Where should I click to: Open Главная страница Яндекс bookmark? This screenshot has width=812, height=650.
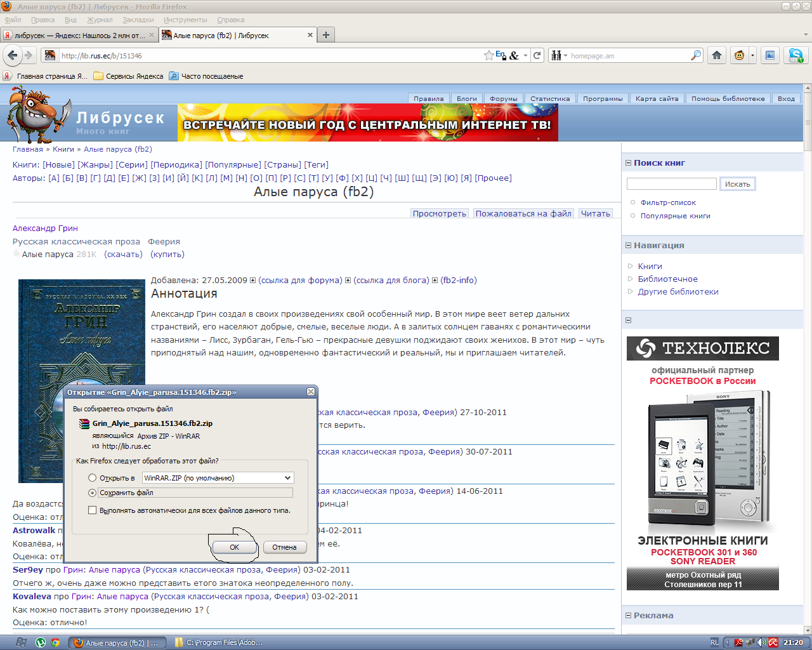click(x=46, y=76)
